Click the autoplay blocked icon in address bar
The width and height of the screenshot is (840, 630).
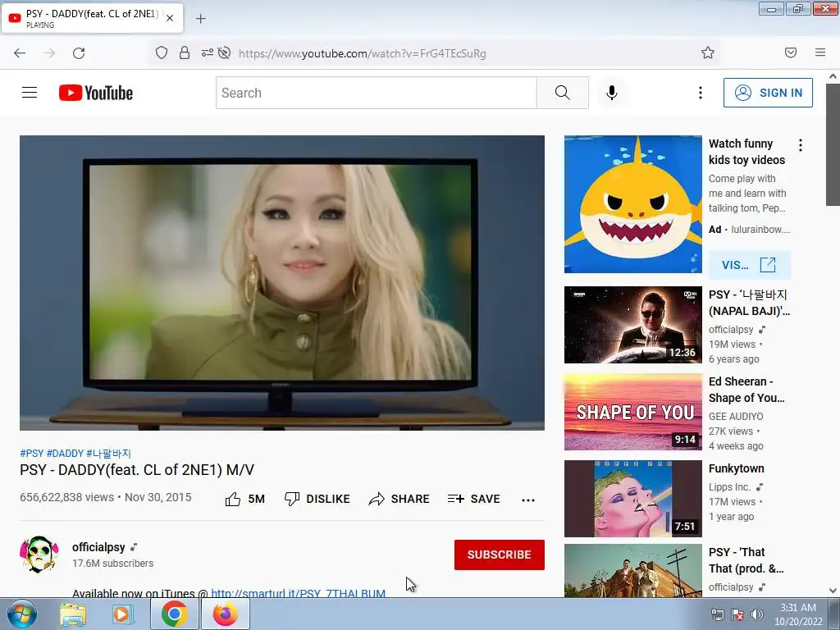tap(225, 53)
